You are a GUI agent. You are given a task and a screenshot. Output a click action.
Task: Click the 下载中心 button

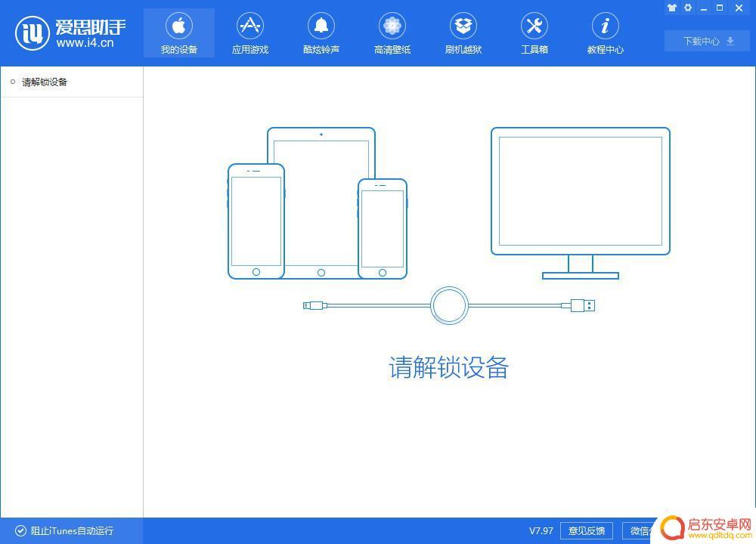(708, 41)
